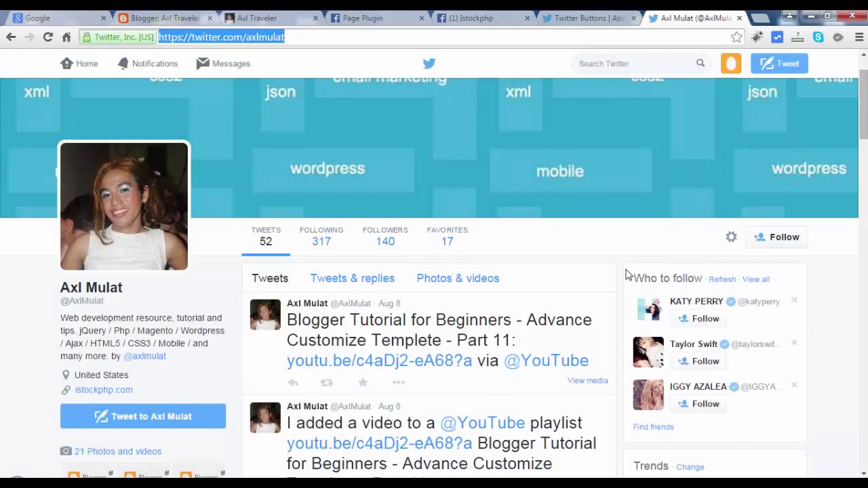Click the Search Twitter field
This screenshot has height=488, width=868.
(x=634, y=64)
